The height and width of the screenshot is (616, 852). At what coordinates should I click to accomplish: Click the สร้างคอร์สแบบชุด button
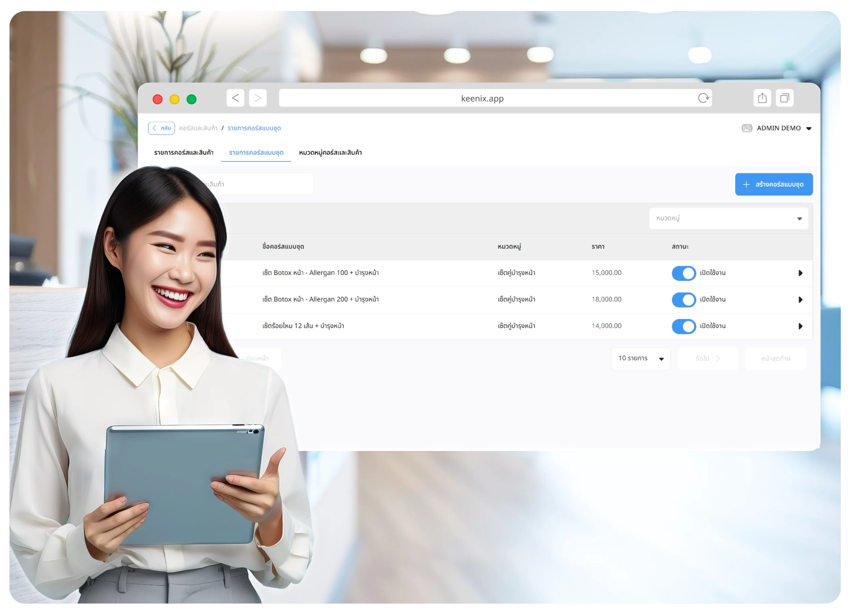point(773,184)
